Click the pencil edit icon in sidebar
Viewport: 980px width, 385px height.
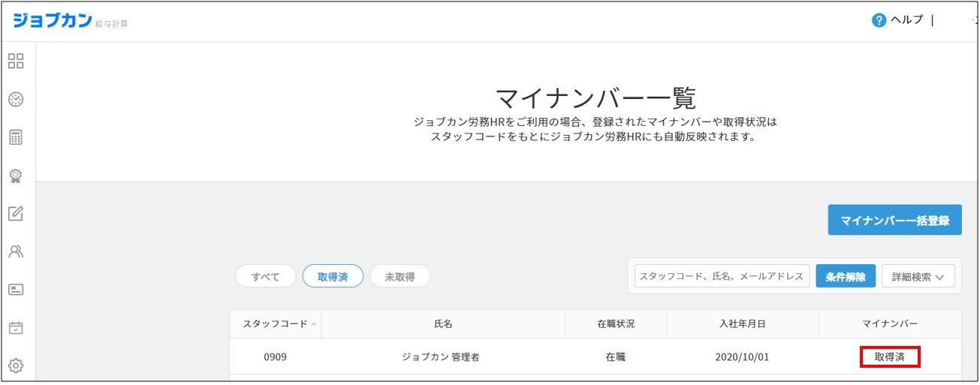(x=16, y=214)
